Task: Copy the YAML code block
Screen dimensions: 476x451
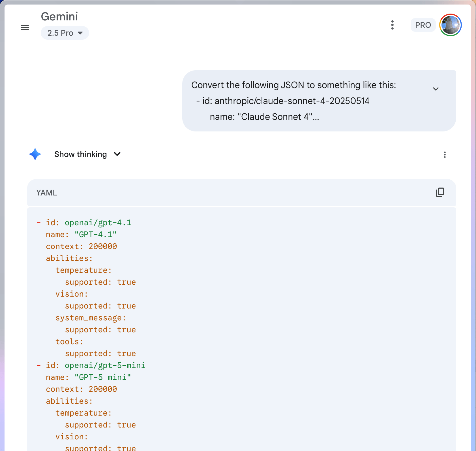Action: [x=440, y=192]
